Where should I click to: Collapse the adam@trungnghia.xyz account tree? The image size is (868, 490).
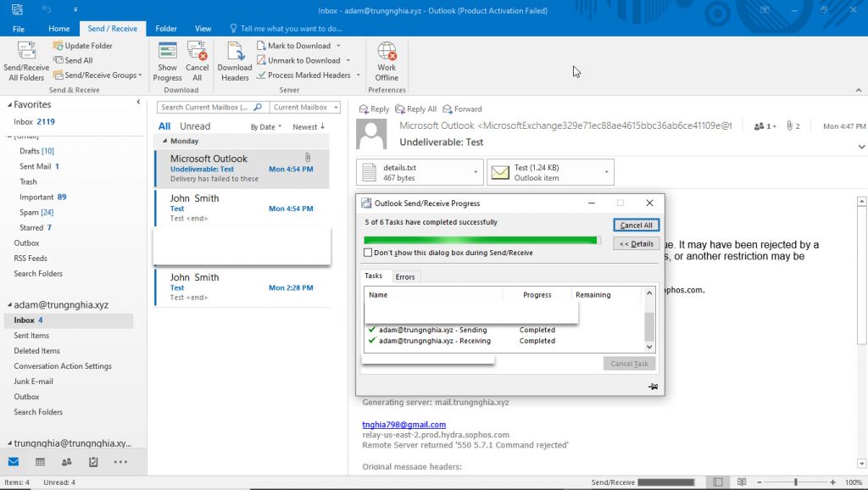pos(9,305)
